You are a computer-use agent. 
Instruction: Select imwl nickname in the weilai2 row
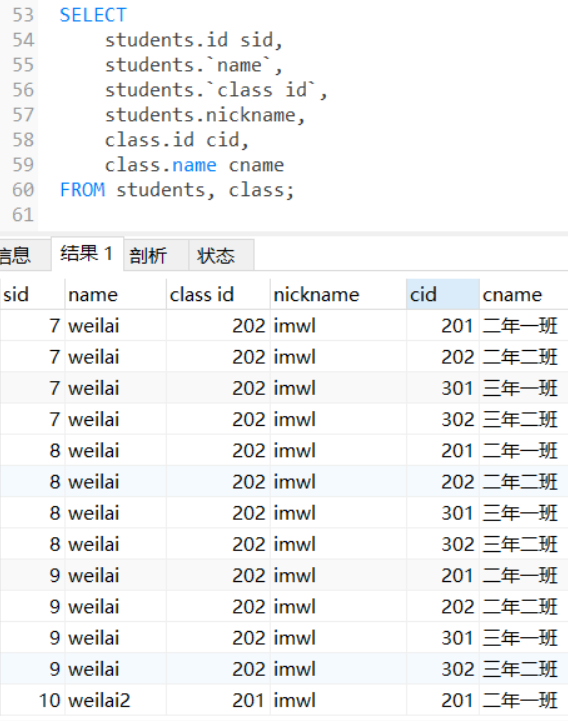click(338, 700)
